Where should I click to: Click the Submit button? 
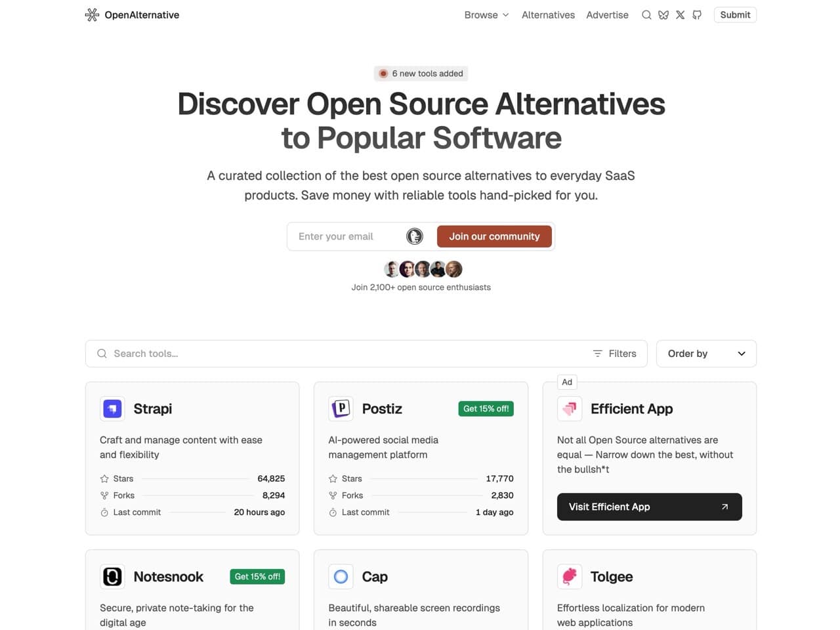pos(735,15)
